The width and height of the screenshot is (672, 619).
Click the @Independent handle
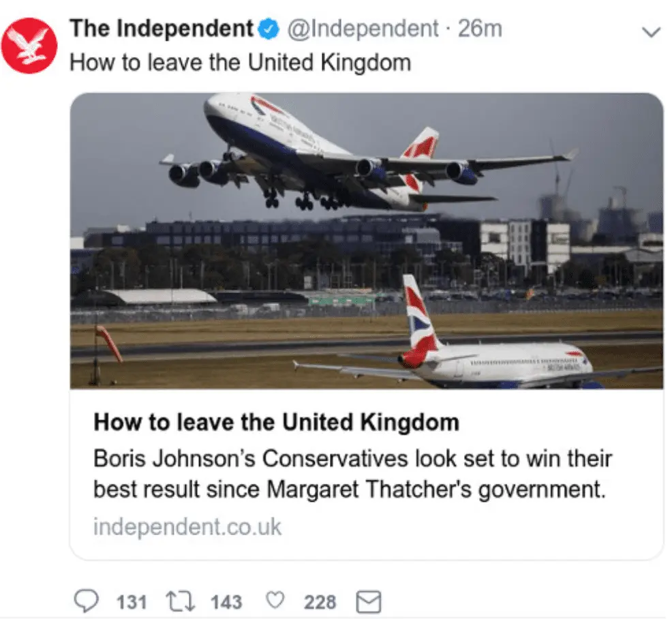363,29
